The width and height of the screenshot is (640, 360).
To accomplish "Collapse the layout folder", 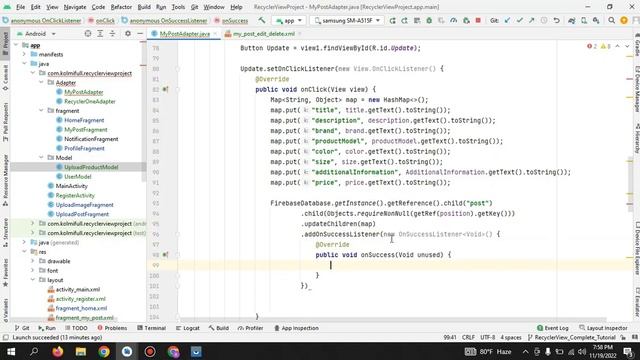I will (x=33, y=280).
